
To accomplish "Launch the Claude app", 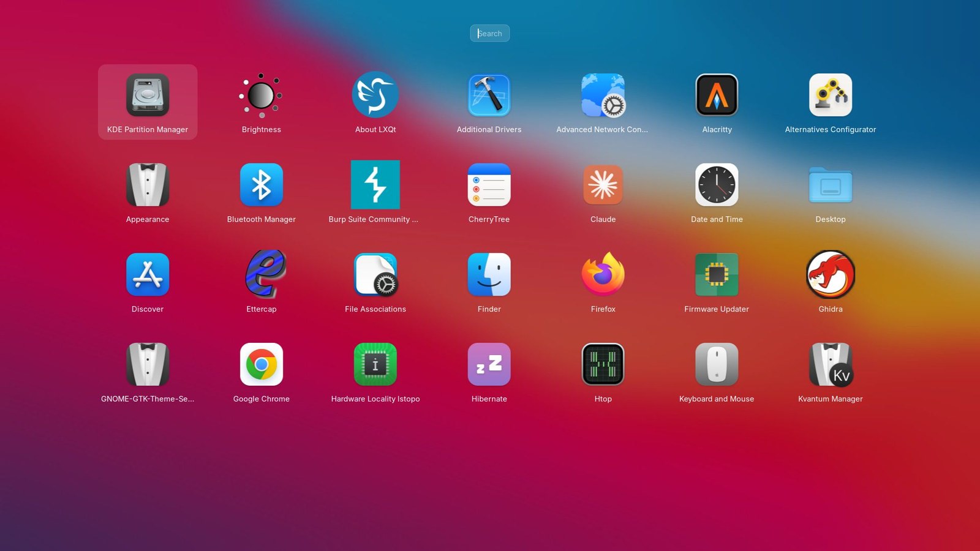I will click(x=603, y=185).
